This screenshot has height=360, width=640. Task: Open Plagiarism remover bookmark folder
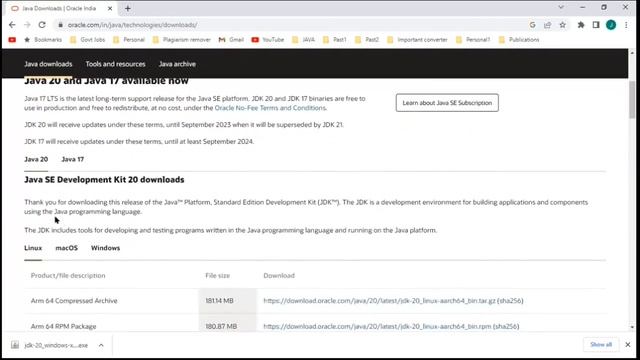click(182, 40)
